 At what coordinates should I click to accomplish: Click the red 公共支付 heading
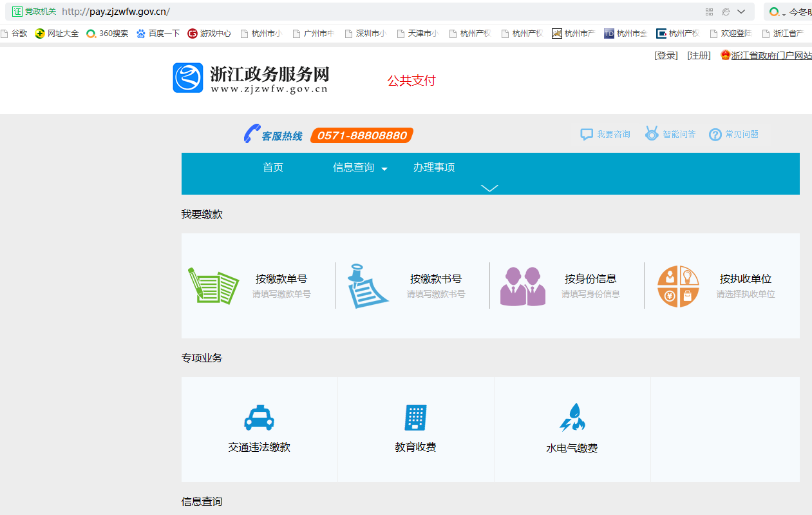[411, 81]
